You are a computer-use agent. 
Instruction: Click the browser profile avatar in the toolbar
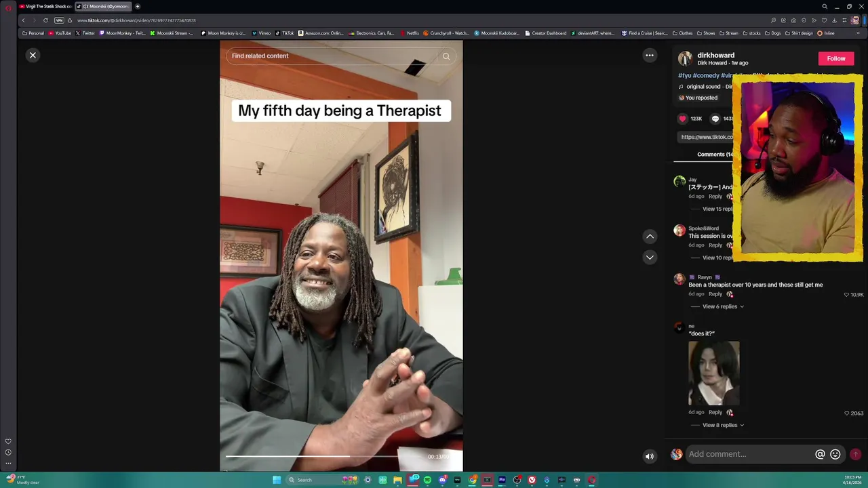tap(856, 20)
